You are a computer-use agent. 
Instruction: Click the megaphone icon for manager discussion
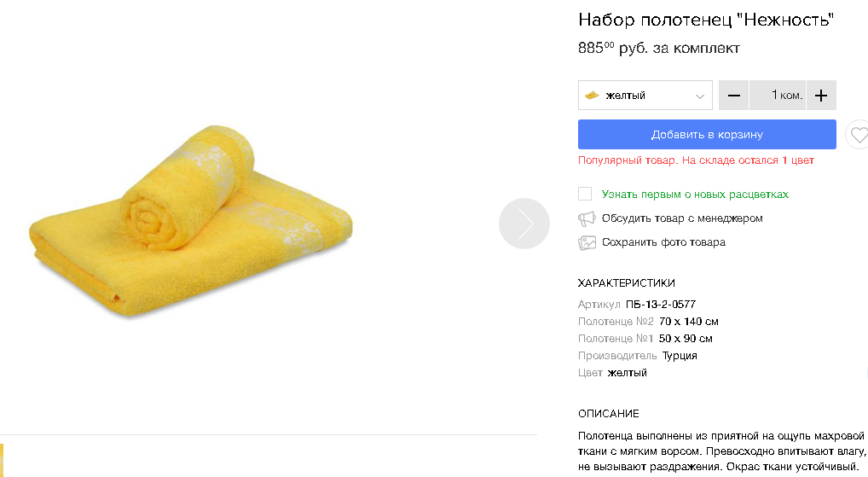[x=587, y=218]
